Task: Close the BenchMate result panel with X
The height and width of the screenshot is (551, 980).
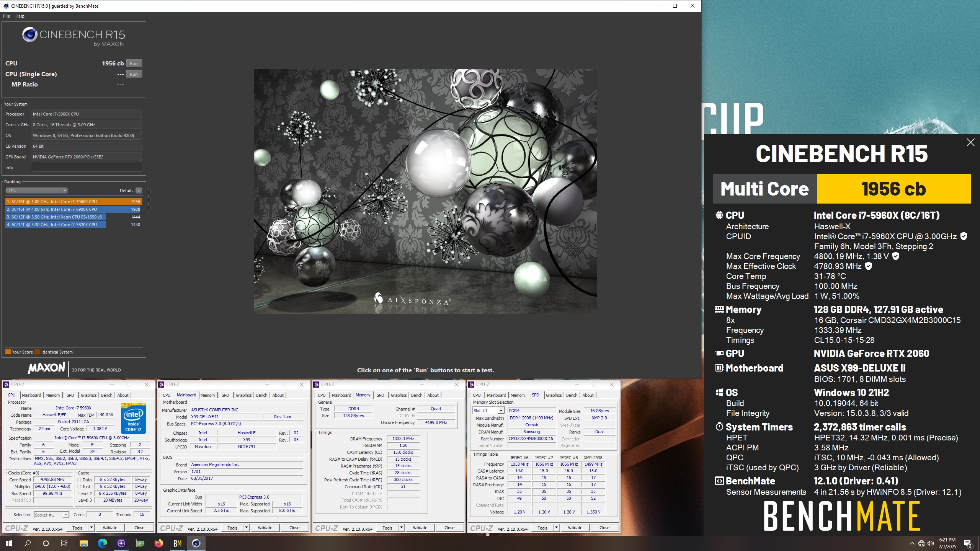Action: pyautogui.click(x=970, y=142)
